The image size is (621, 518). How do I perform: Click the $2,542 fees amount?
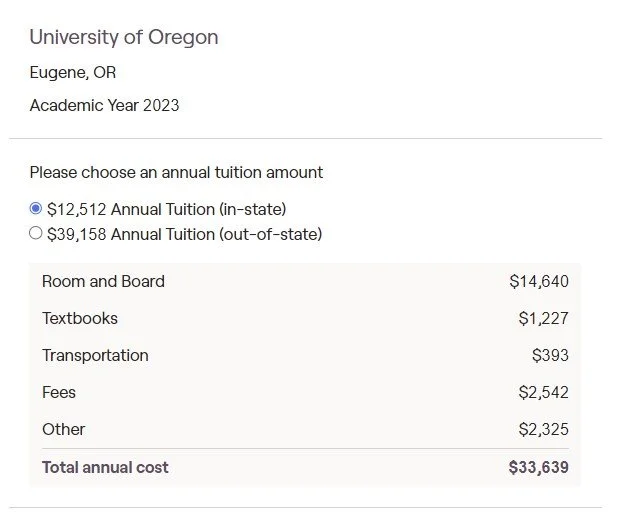[543, 392]
